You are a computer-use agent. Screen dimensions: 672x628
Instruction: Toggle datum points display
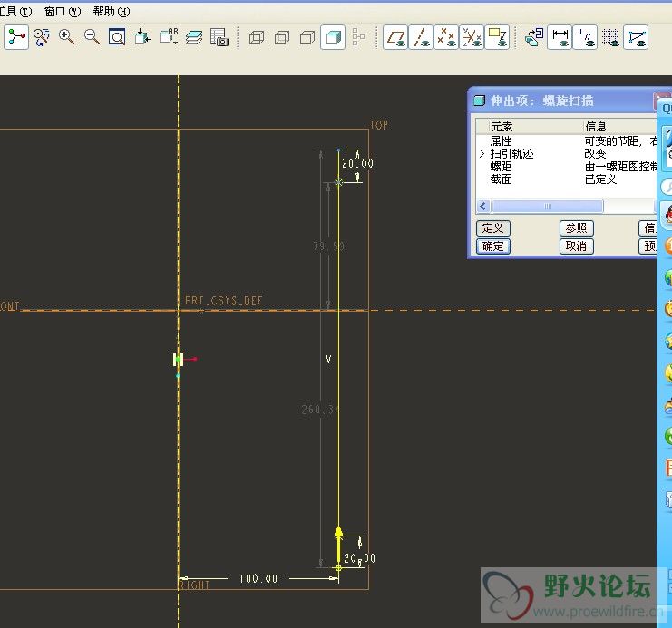click(x=446, y=37)
